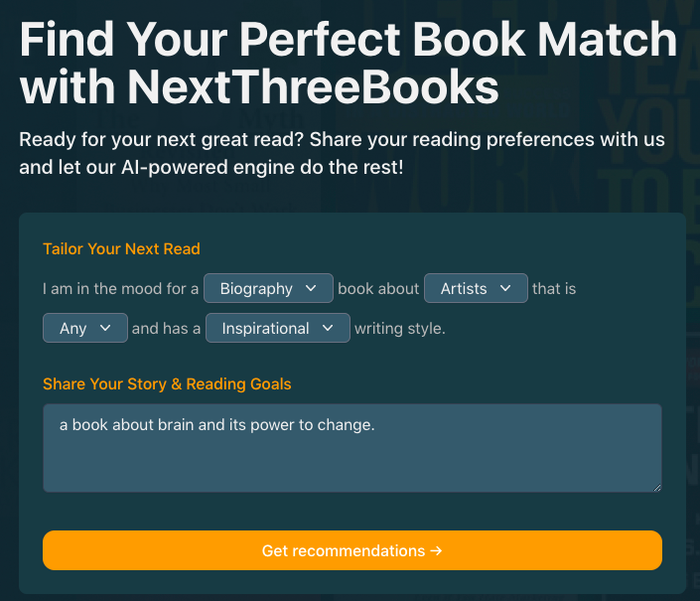Click the chevron arrow beside Artists
This screenshot has width=700, height=601.
505,289
